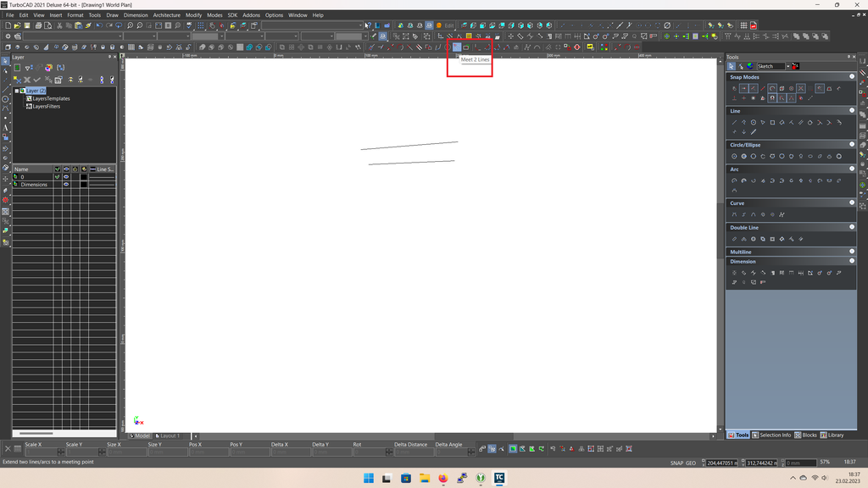Screen dimensions: 868x488
Task: Toggle visibility eye of Dimensions layer
Action: tap(65, 185)
